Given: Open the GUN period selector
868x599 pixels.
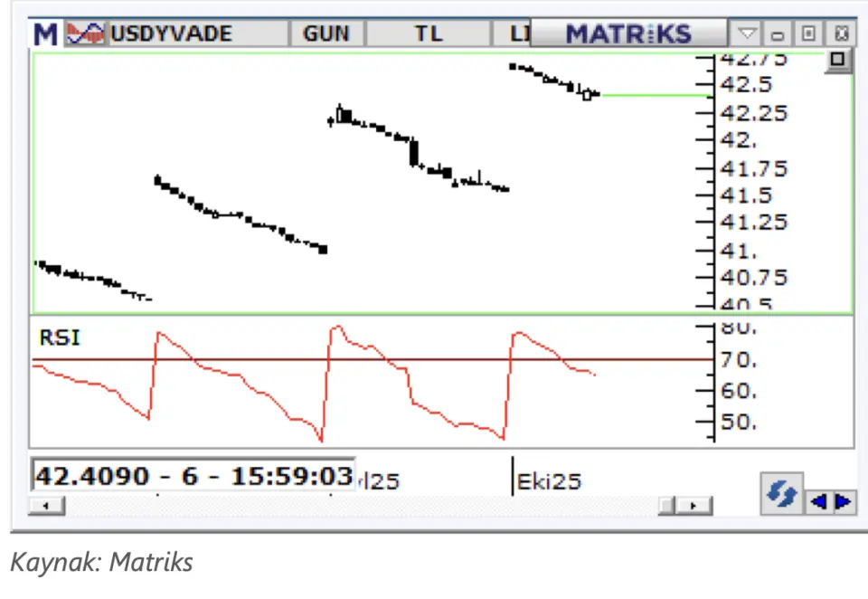Looking at the screenshot, I should tap(326, 34).
